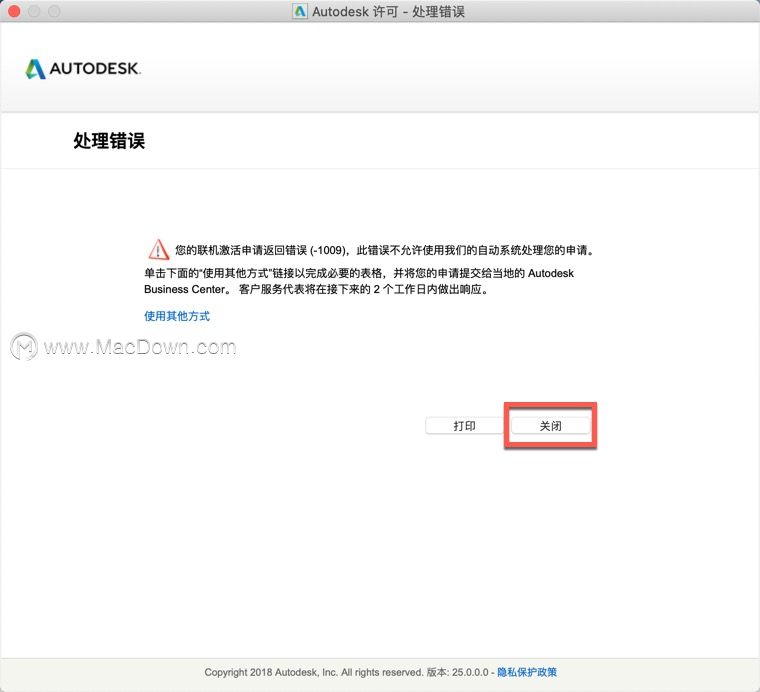
Task: Click the Autodesk logo in header
Action: [83, 69]
